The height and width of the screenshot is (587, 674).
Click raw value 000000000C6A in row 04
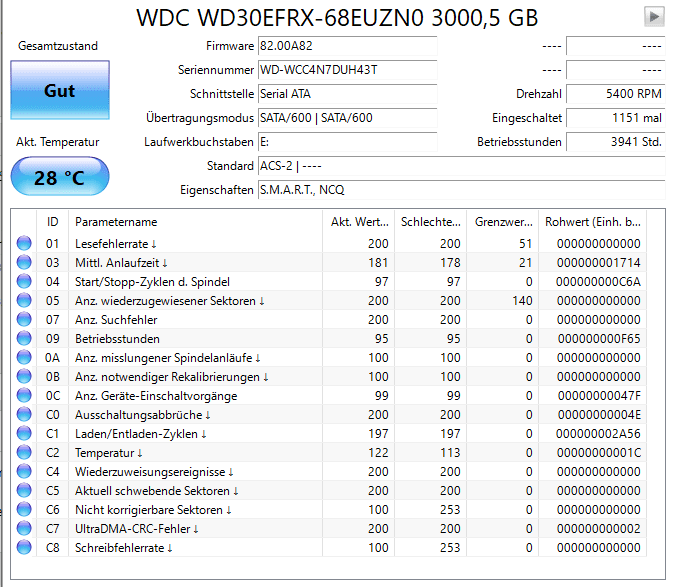tap(598, 282)
